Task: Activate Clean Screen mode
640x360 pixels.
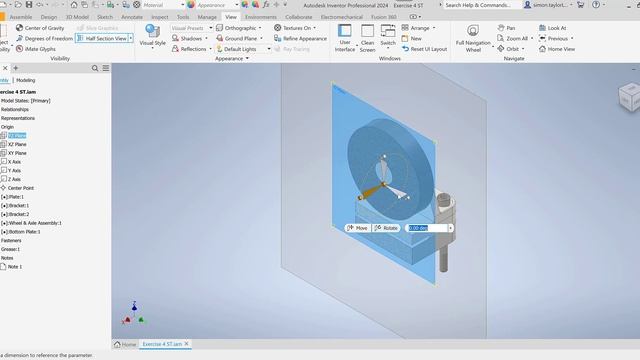Action: [367, 38]
